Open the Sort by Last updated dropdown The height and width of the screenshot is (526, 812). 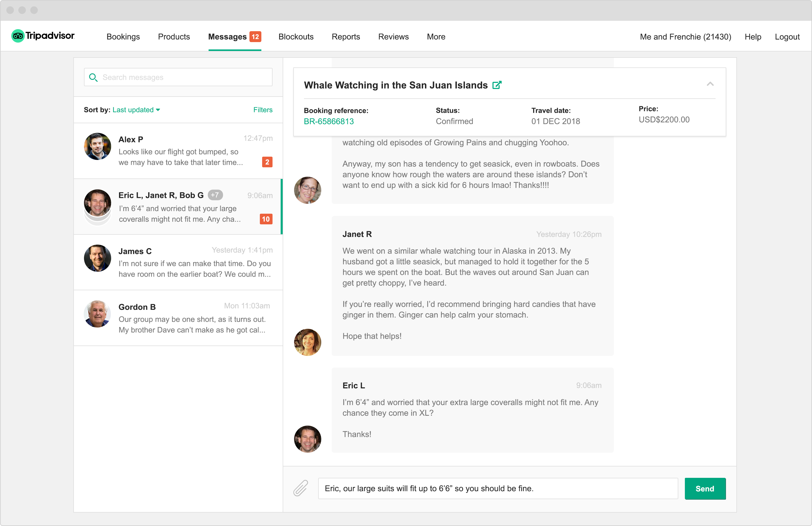(136, 110)
